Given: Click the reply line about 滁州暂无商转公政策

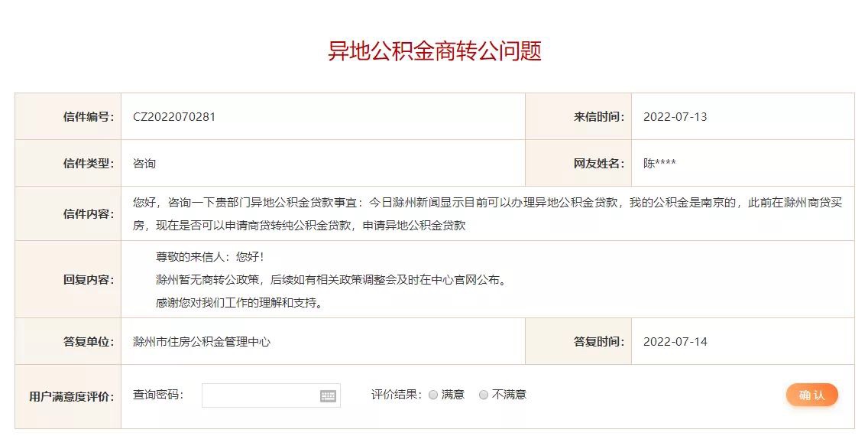Looking at the screenshot, I should [x=331, y=280].
